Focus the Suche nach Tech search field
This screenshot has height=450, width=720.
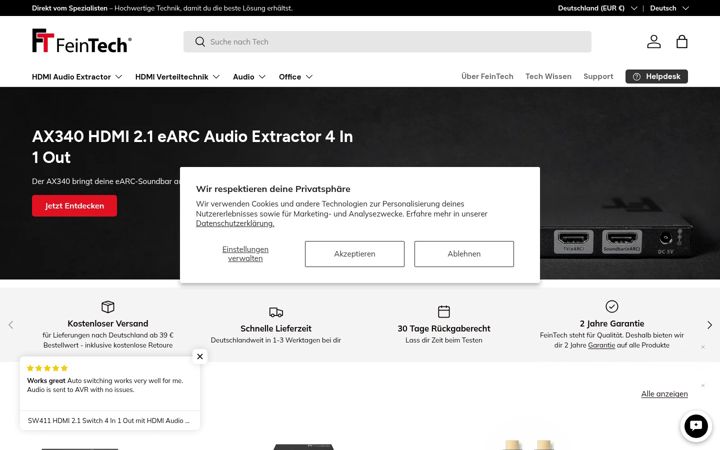pyautogui.click(x=387, y=42)
